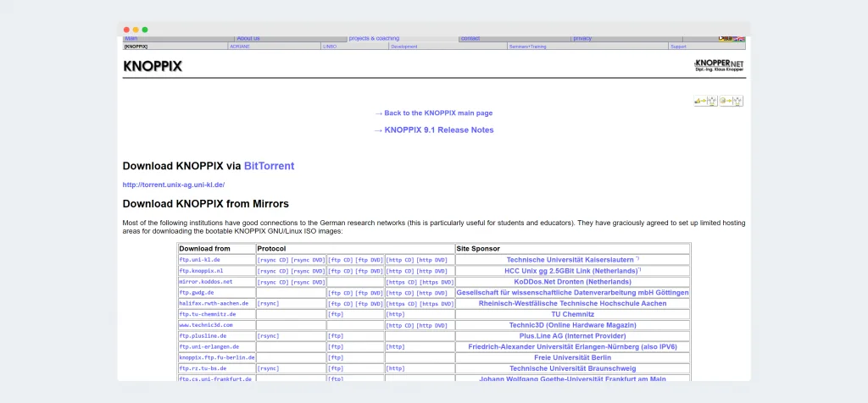Click halifax.rwth-aachen.de mirror hostname

[214, 303]
